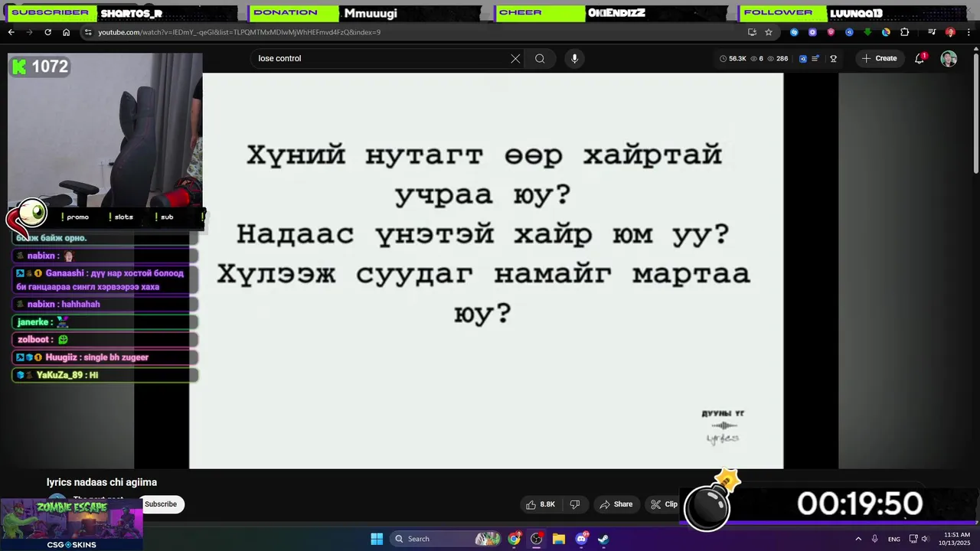The image size is (980, 551).
Task: Click the zolboot chat message
Action: 105,339
